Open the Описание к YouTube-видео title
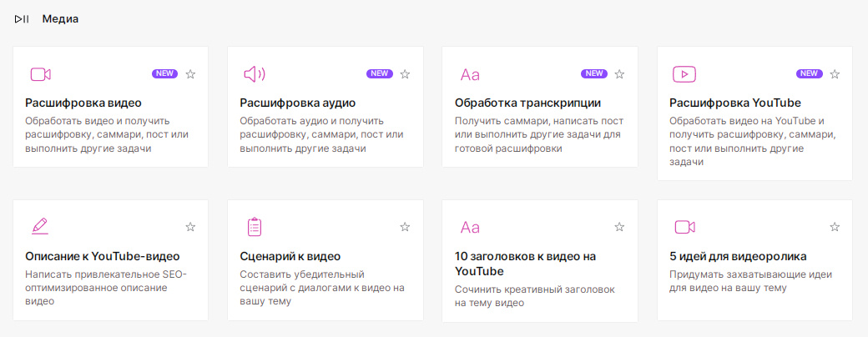 coord(103,257)
